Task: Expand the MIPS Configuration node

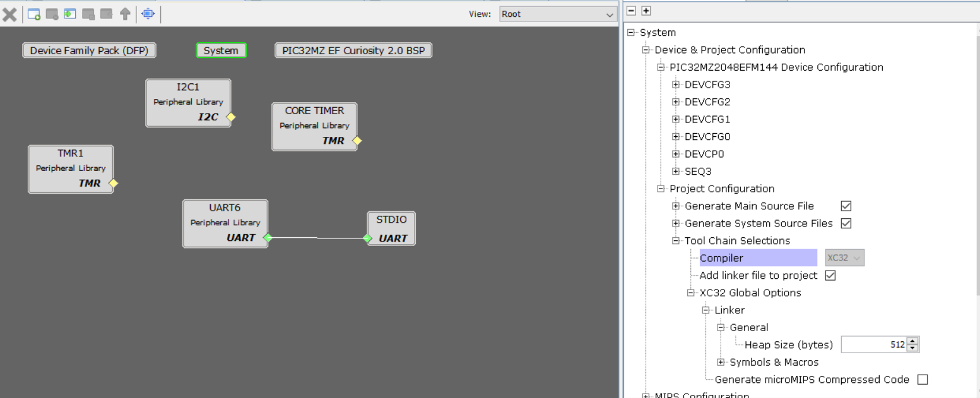Action: click(x=646, y=395)
